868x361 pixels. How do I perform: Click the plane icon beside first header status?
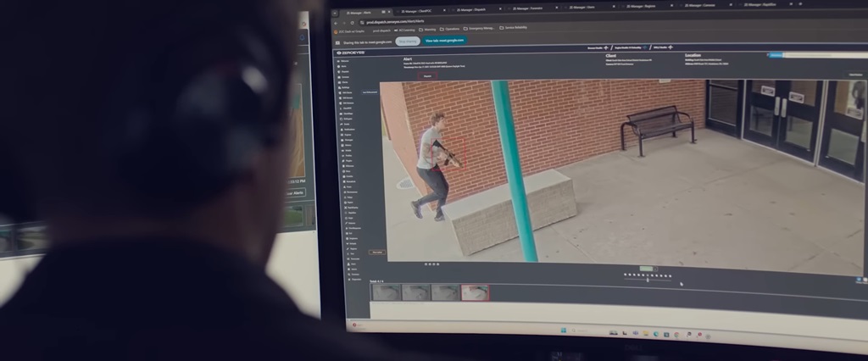pos(605,49)
